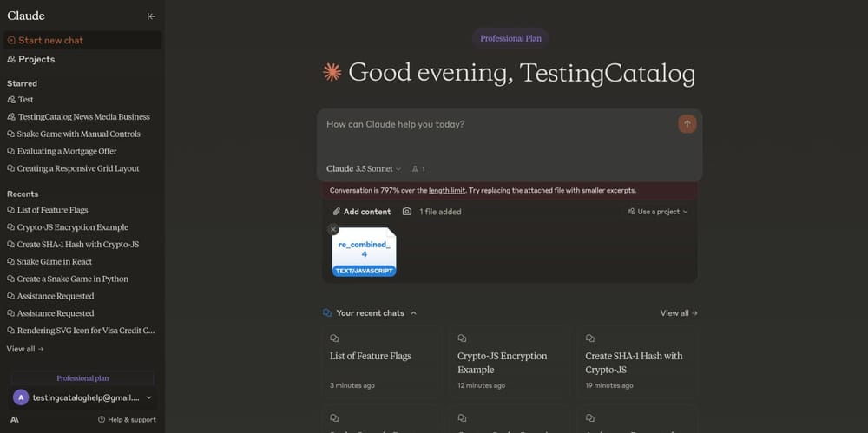Image resolution: width=868 pixels, height=433 pixels.
Task: Expand the testingcataloghelp account menu
Action: pos(83,397)
